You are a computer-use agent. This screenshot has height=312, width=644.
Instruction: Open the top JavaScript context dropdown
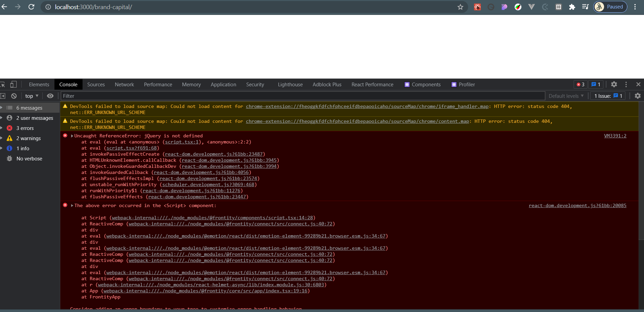tap(32, 96)
